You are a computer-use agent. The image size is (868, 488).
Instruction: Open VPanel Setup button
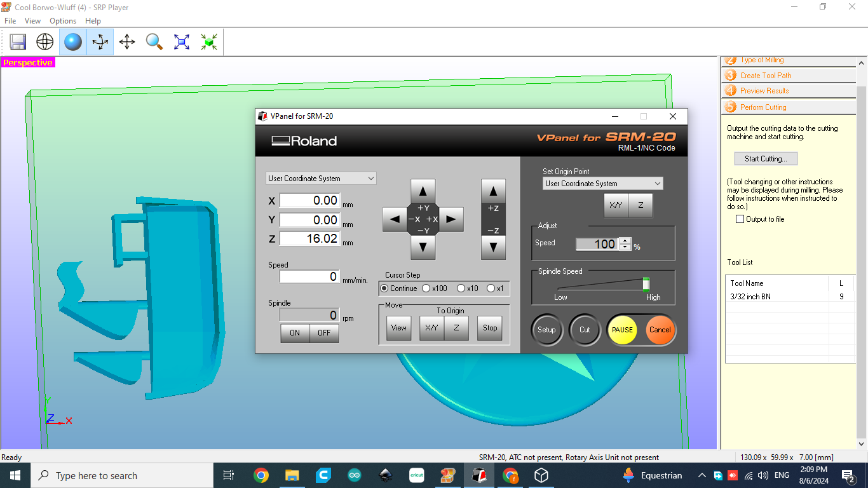[x=546, y=330]
